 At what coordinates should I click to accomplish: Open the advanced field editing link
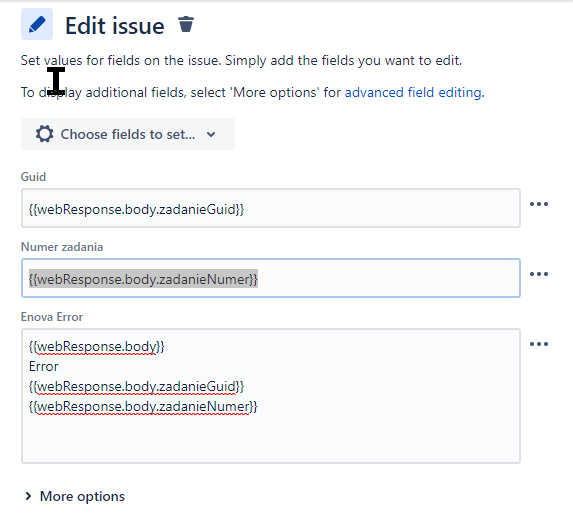click(413, 92)
